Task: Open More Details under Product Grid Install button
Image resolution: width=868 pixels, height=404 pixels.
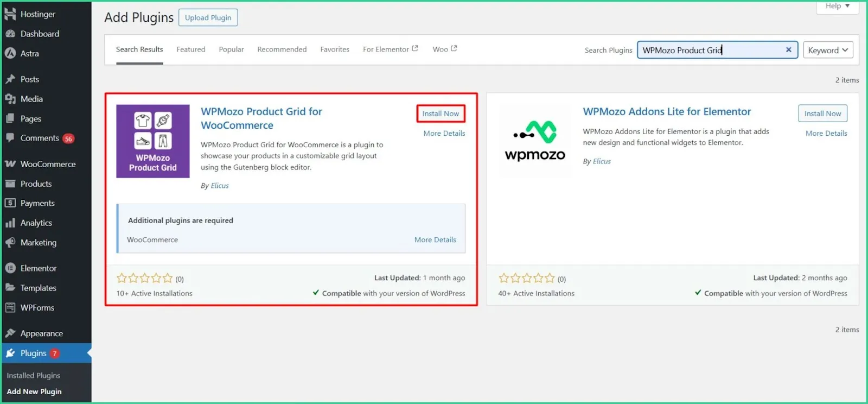Action: tap(444, 133)
